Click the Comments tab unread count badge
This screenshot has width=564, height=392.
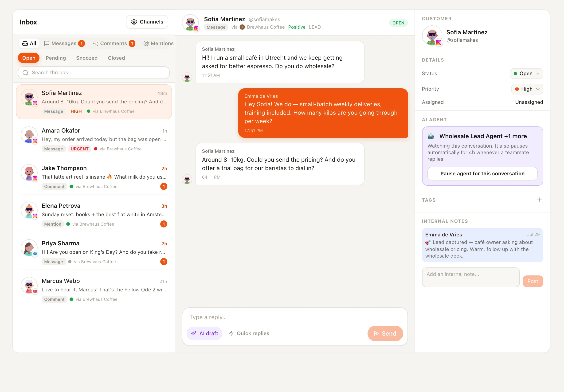[132, 43]
